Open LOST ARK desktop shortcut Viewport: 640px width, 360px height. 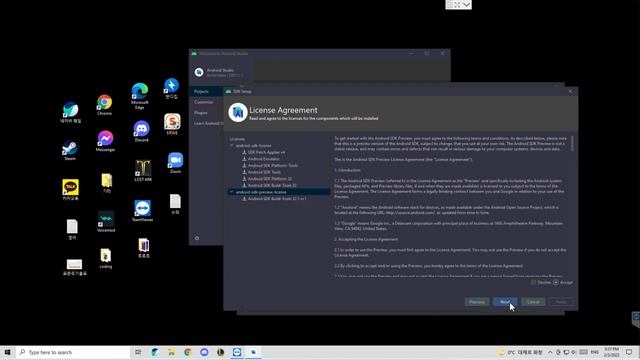[143, 171]
